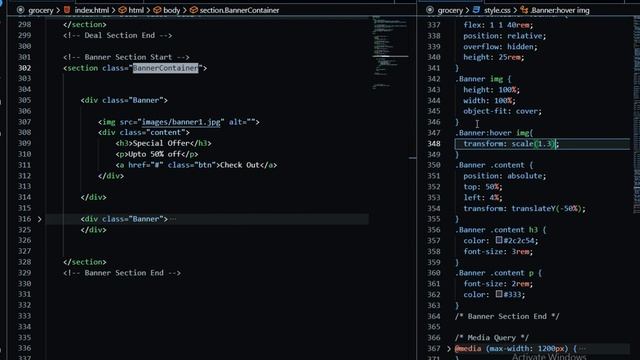640x360 pixels.
Task: Expand the folded Banner div on line 316
Action: click(x=40, y=219)
